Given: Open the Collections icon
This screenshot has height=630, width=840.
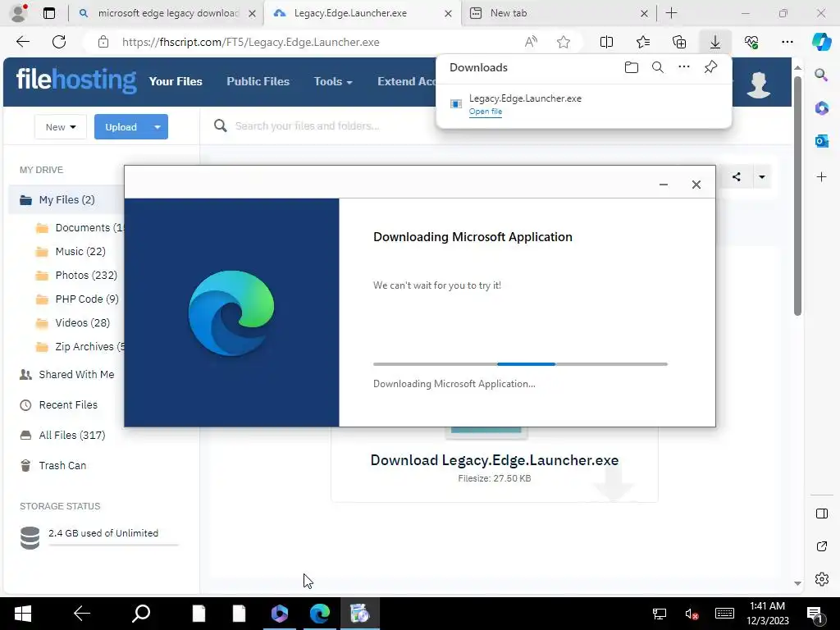Looking at the screenshot, I should [x=678, y=42].
